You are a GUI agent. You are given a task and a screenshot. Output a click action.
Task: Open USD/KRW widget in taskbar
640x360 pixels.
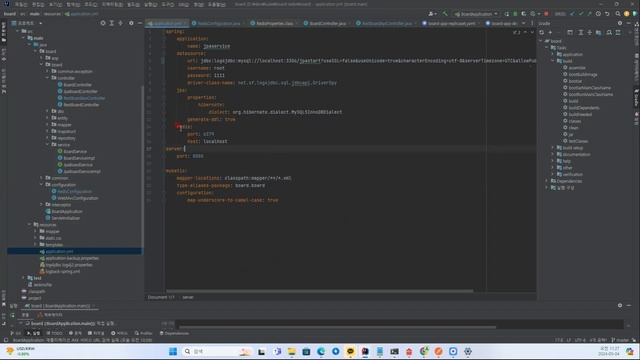point(20,351)
